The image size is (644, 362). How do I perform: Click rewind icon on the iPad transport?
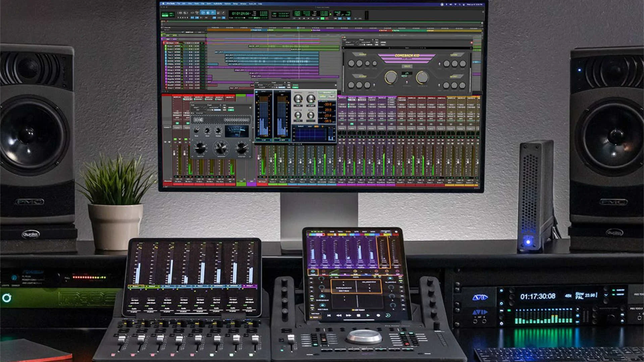pyautogui.click(x=339, y=315)
